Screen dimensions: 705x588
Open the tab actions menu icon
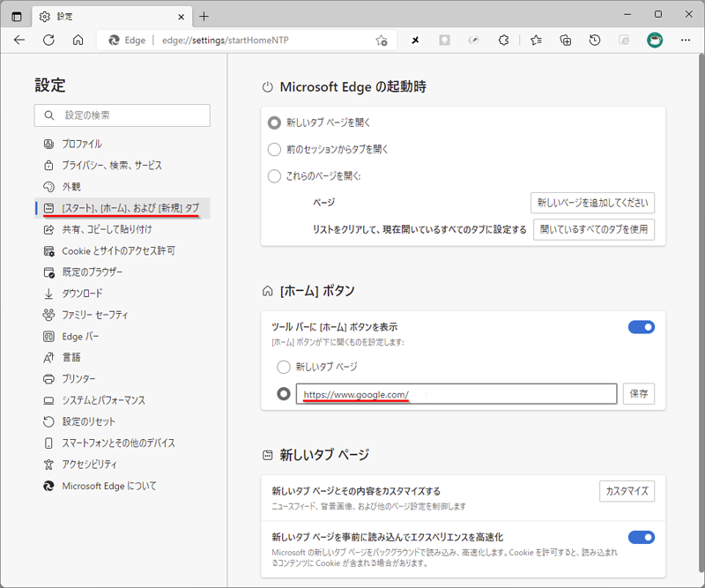17,17
